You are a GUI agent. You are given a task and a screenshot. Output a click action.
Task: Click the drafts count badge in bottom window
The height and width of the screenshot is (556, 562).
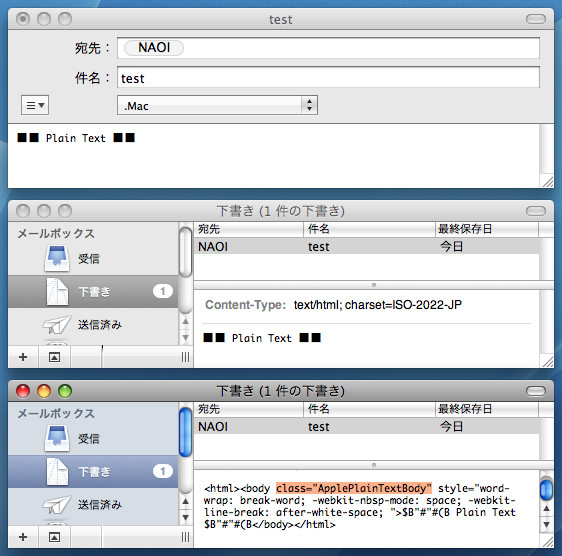(x=163, y=471)
